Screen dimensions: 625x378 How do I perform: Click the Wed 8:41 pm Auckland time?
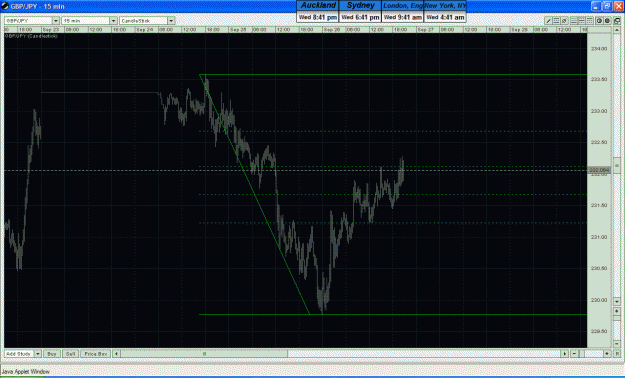pyautogui.click(x=318, y=17)
